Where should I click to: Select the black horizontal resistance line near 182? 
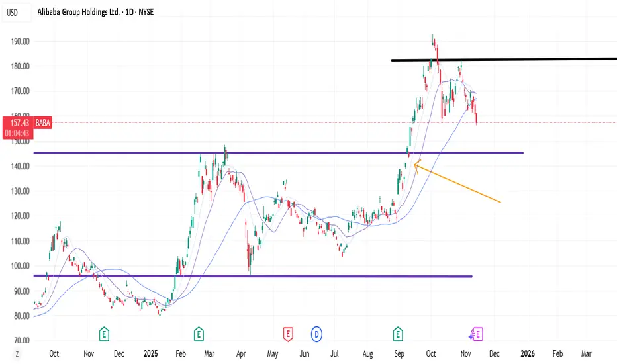point(504,60)
